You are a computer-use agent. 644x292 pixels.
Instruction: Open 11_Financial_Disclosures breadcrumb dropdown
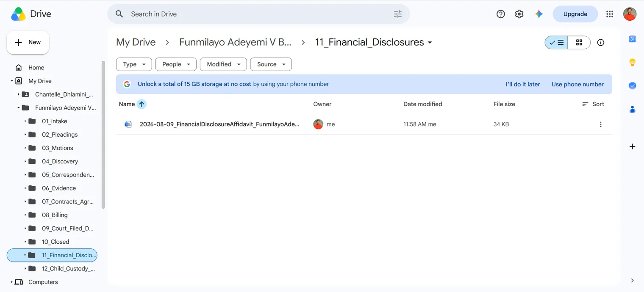coord(430,43)
